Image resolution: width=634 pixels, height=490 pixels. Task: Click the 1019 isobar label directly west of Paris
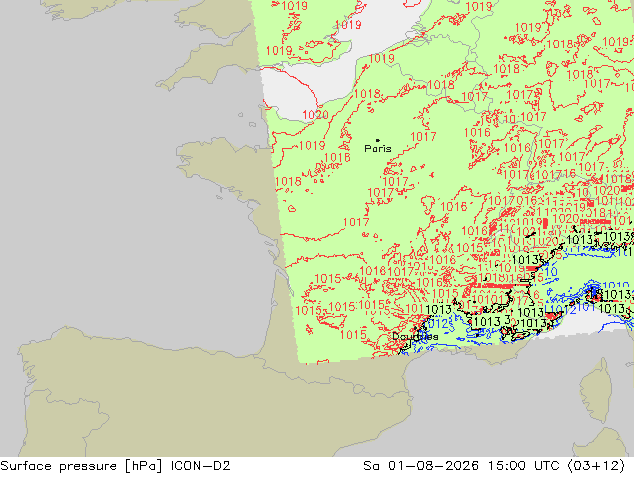coord(312,145)
